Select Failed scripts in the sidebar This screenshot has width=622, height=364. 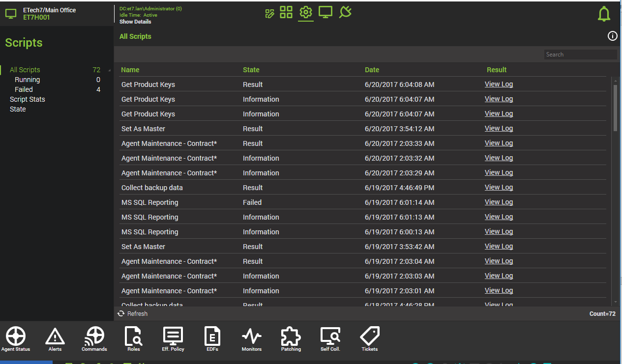(x=23, y=89)
